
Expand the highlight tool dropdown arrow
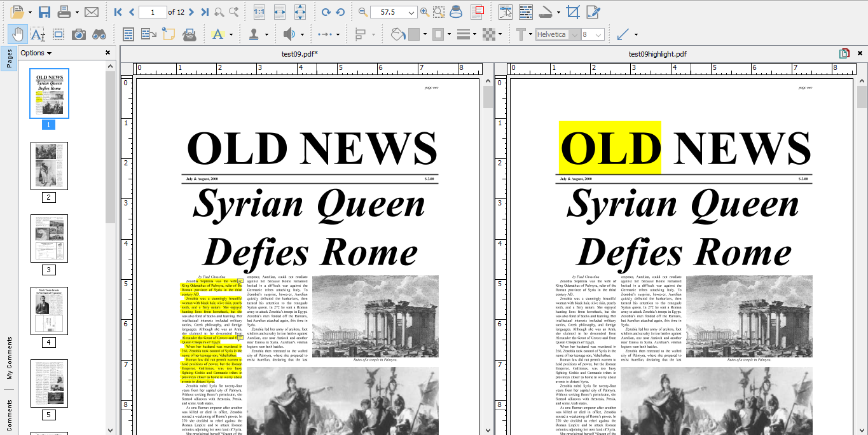(x=231, y=34)
